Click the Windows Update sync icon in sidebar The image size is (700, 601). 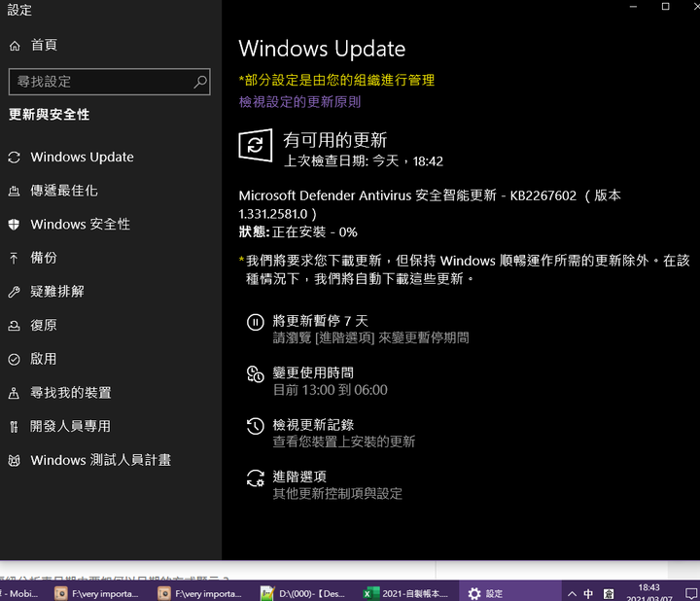click(x=15, y=158)
